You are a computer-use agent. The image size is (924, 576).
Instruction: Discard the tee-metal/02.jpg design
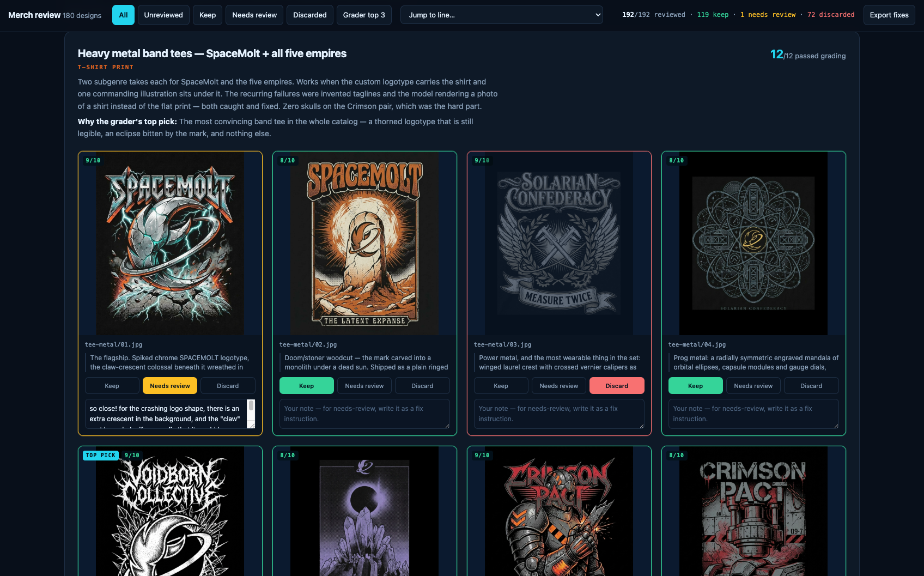(x=422, y=386)
